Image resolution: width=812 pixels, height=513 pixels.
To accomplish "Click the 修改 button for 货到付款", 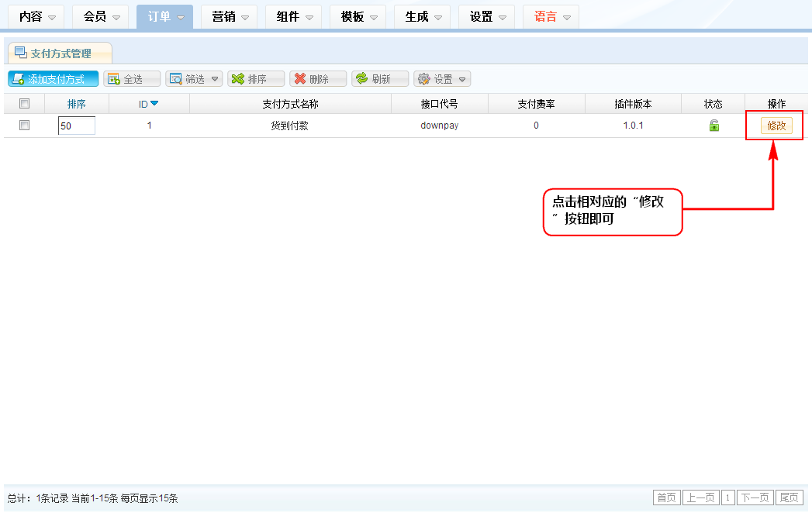I will [776, 126].
